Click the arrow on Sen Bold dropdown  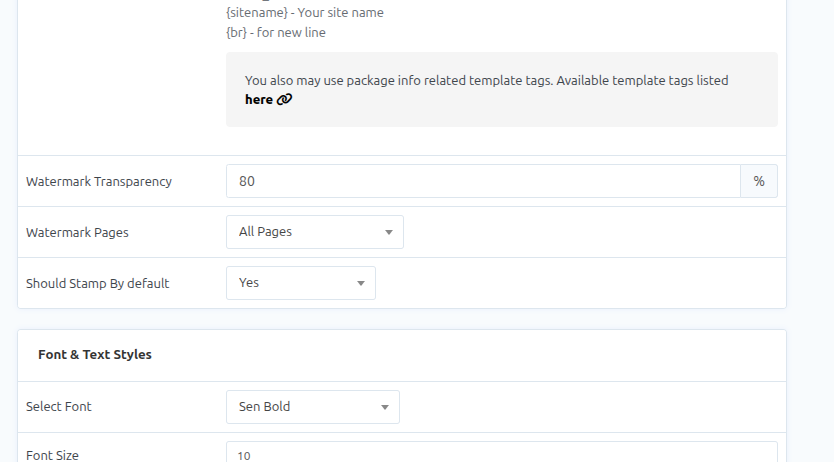[384, 408]
